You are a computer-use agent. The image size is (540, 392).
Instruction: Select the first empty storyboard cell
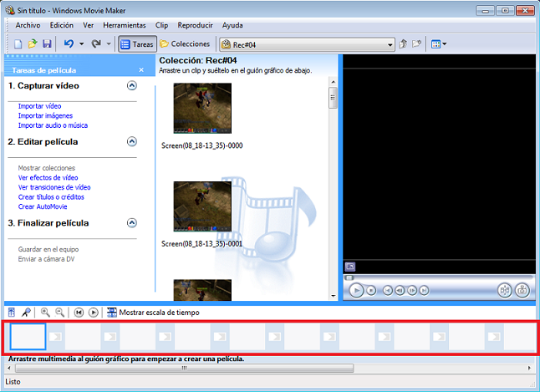(x=28, y=336)
